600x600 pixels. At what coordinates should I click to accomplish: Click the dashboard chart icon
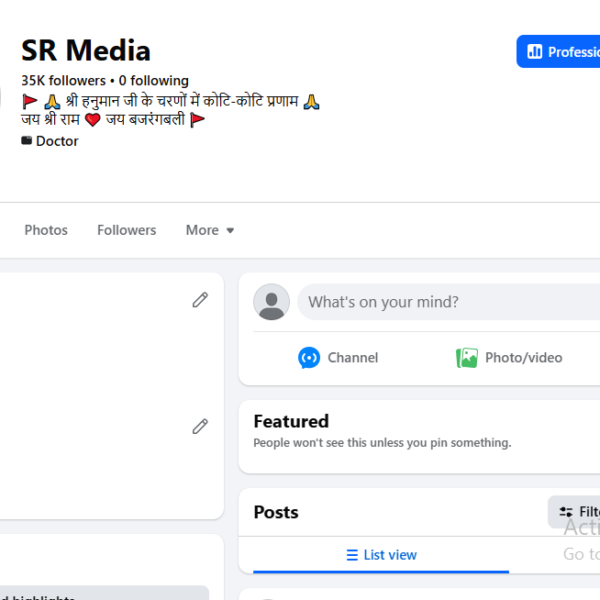click(535, 51)
